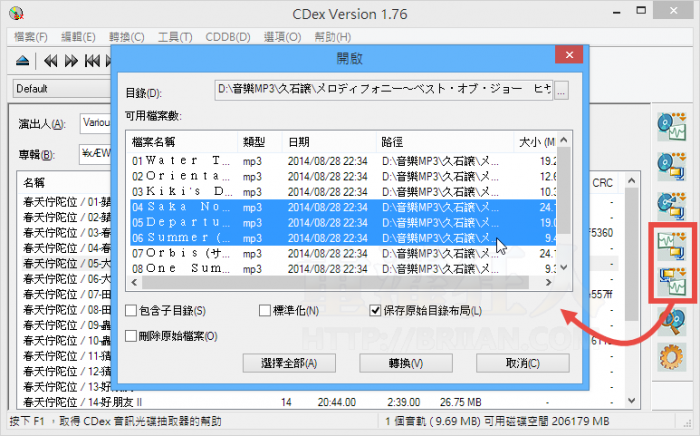
Task: Close the 開啟 dialog
Action: coord(569,55)
